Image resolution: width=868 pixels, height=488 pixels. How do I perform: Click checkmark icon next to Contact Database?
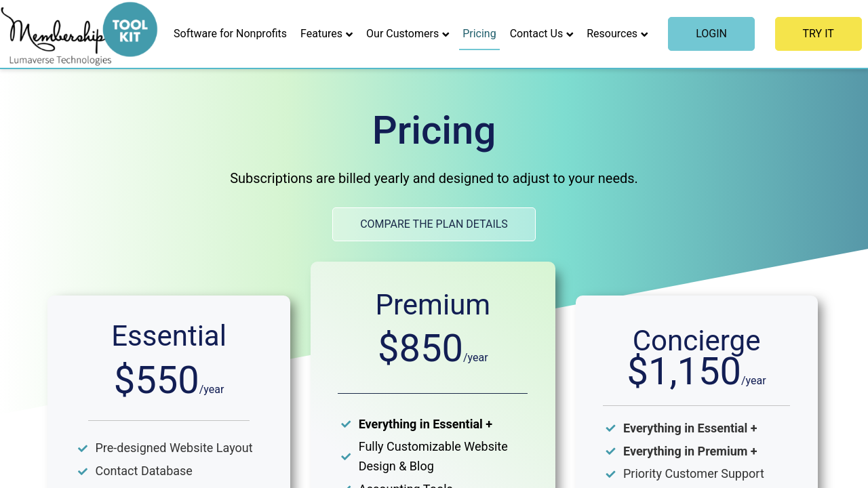pyautogui.click(x=83, y=472)
